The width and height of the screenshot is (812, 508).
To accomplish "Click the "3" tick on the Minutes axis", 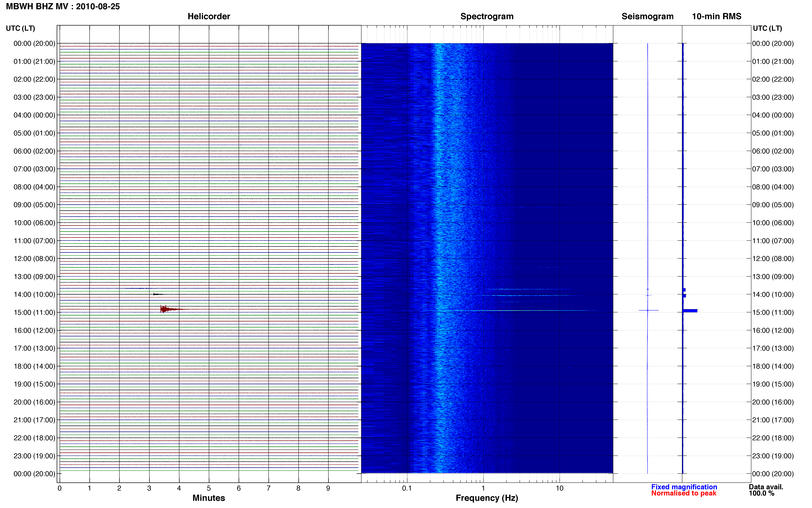I will (x=149, y=488).
